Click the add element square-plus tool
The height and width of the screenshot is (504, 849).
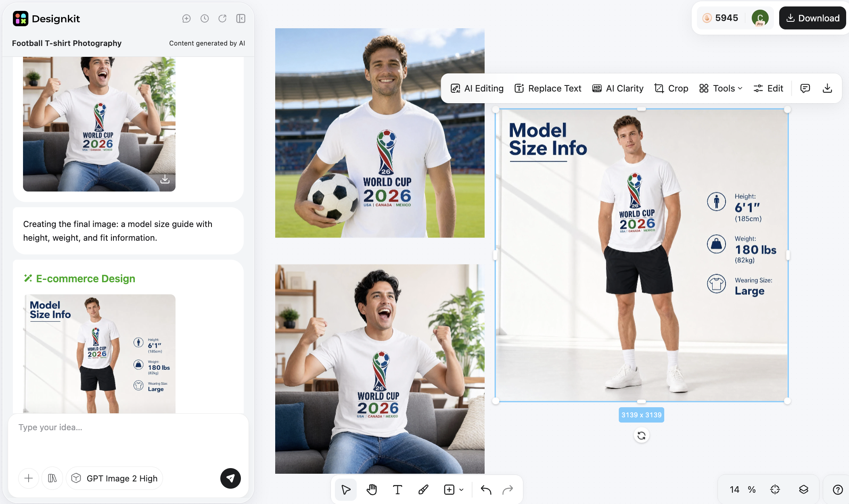[449, 489]
